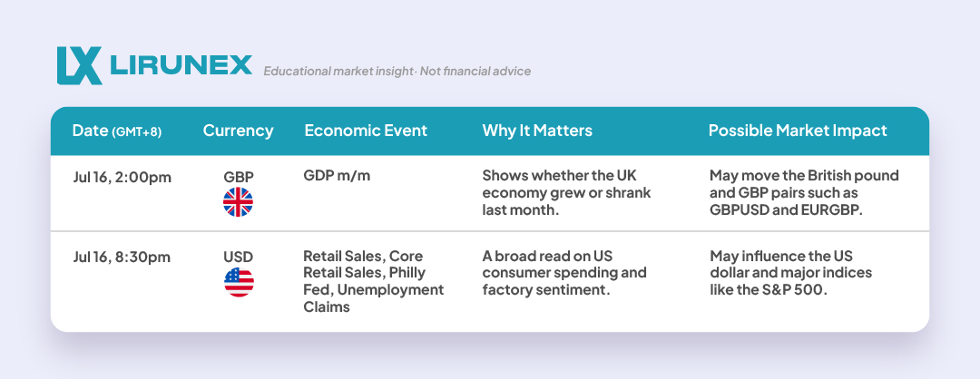Screen dimensions: 980x379
Task: Click the Retail Sales, Philly Fed event text
Action: 374,282
